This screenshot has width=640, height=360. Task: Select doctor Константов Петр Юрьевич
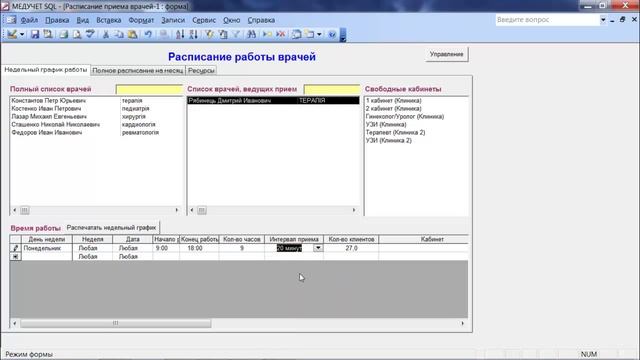[x=96, y=100]
